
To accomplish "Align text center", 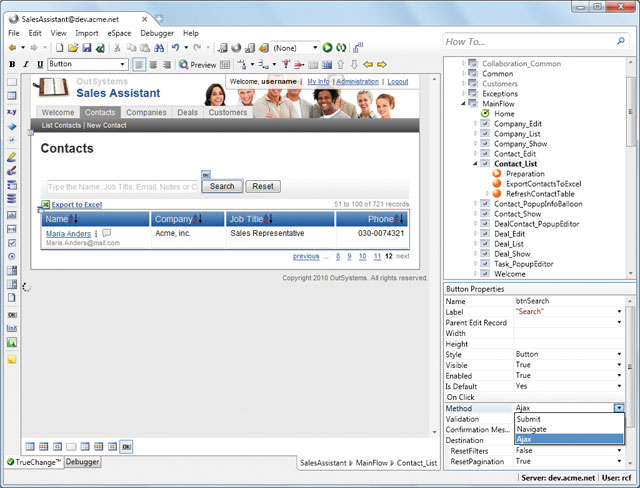I will click(153, 64).
